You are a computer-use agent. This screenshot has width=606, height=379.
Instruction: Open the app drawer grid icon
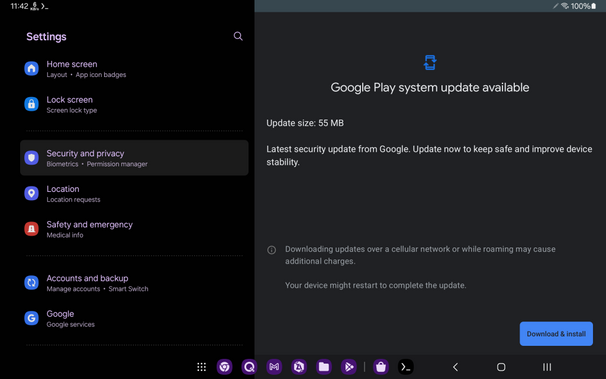(x=201, y=367)
